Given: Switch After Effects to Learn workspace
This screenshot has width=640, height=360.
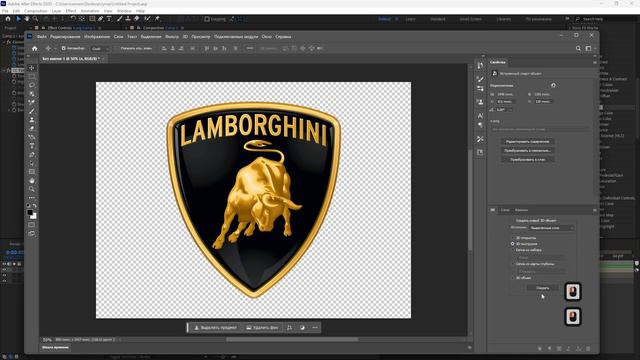Looking at the screenshot, I should click(410, 19).
